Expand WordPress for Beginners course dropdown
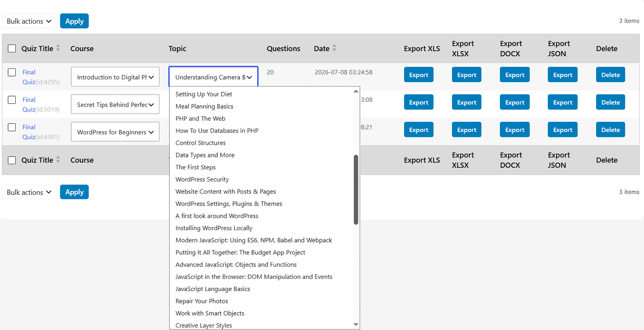The height and width of the screenshot is (330, 644). point(115,132)
